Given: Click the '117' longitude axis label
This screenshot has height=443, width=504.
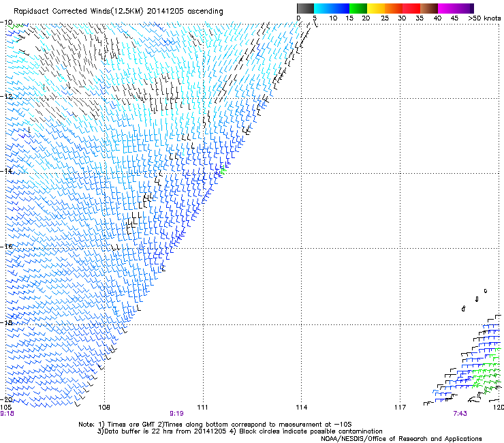Looking at the screenshot, I should click(400, 408).
